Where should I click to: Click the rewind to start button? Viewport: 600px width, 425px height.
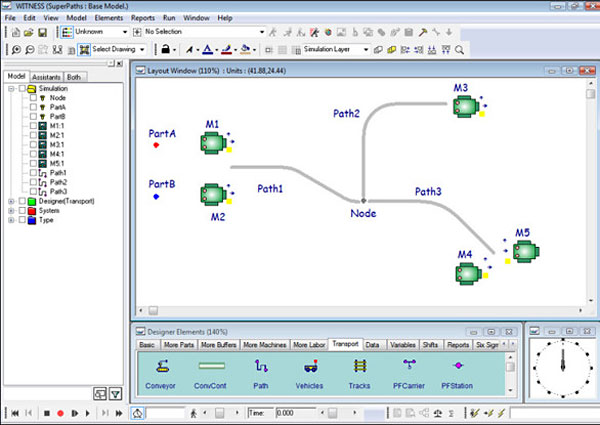tap(15, 413)
